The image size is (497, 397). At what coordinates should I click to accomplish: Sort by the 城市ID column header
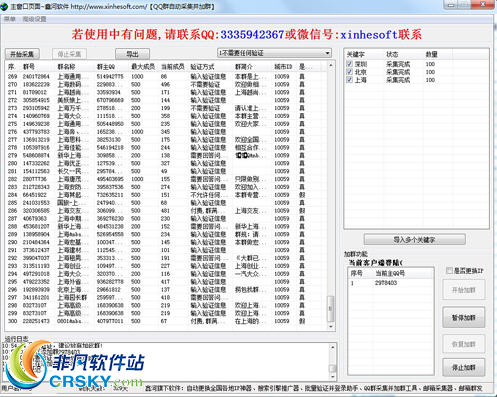(x=284, y=67)
